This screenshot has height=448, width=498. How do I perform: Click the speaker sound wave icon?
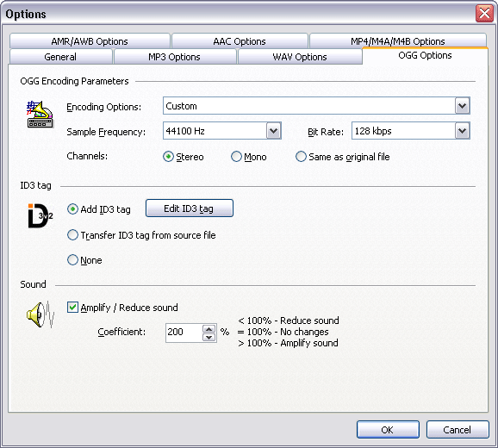click(40, 314)
